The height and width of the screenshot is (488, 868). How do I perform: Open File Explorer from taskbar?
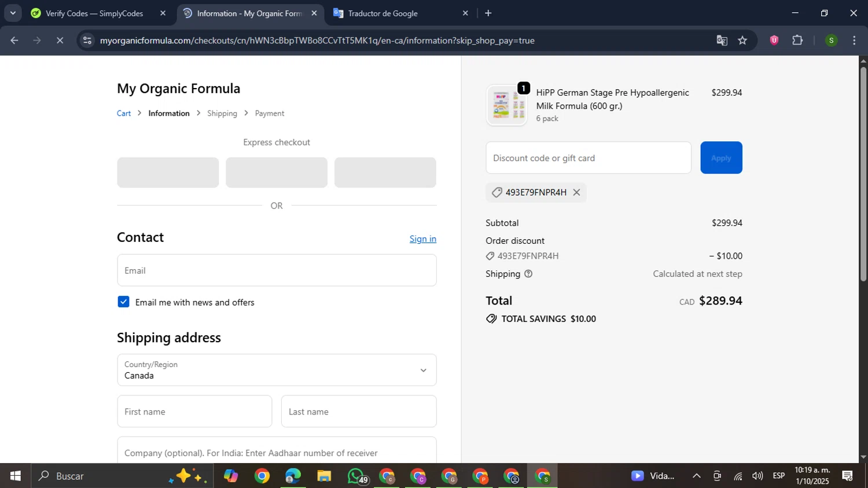coord(324,476)
